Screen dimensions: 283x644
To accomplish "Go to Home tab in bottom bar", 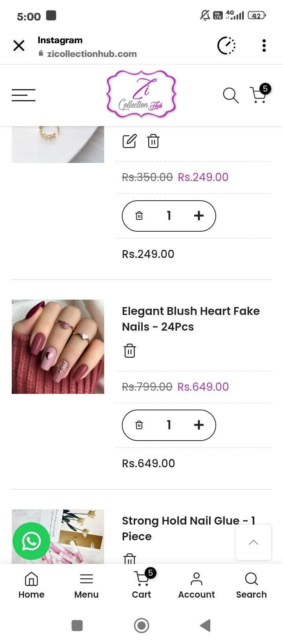I will pyautogui.click(x=31, y=585).
